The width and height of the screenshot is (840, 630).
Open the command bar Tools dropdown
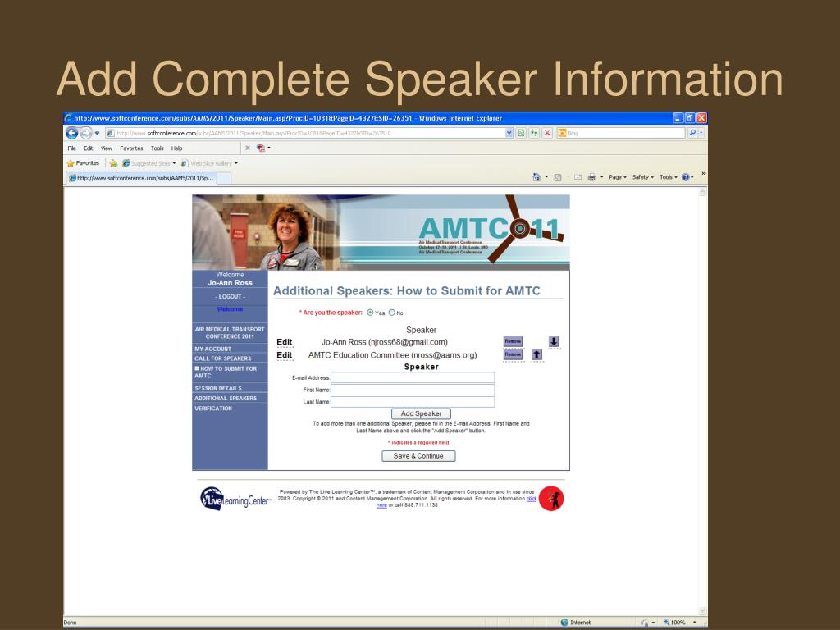(x=668, y=177)
